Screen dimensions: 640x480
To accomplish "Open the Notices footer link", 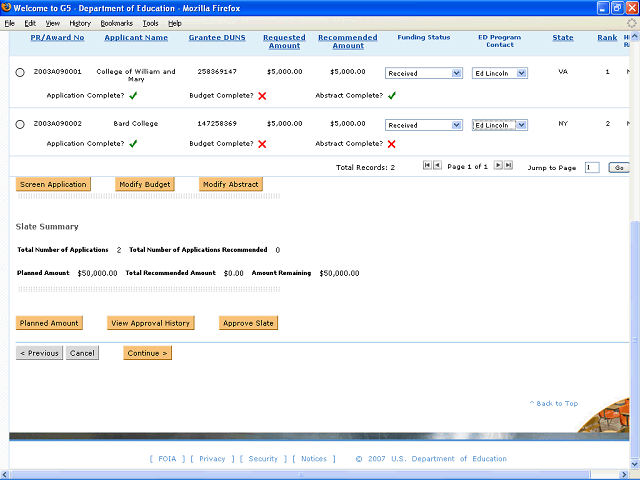I will pos(314,459).
